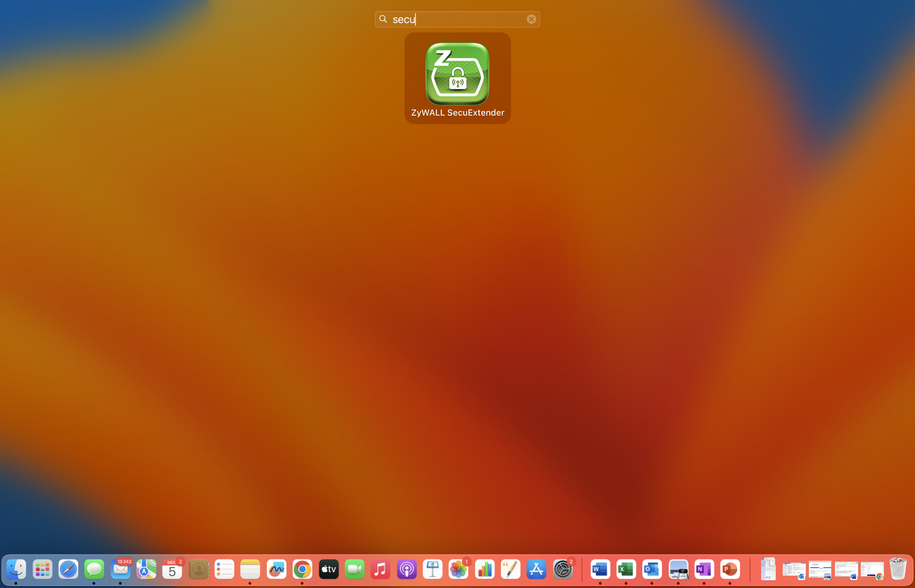Open OneNote from the dock

coord(704,569)
